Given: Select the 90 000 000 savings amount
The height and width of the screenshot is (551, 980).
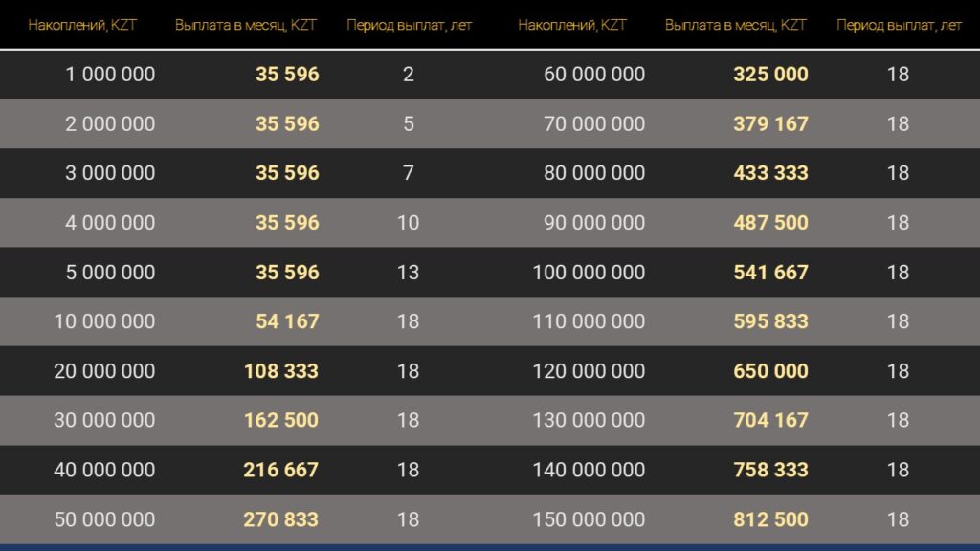Looking at the screenshot, I should click(594, 223).
